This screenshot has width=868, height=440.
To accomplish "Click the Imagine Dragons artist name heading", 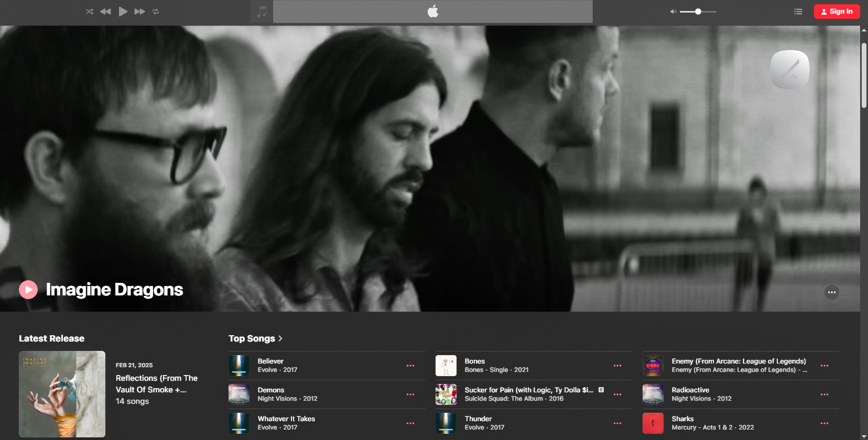I will coord(114,290).
